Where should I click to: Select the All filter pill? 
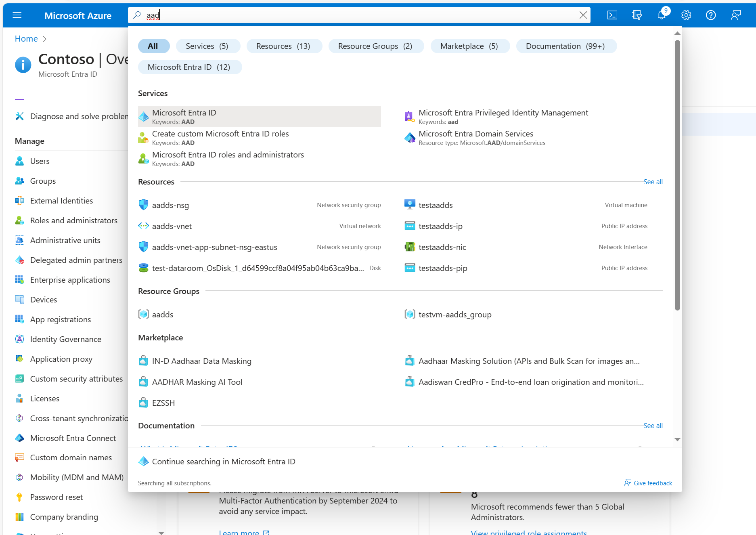click(153, 46)
